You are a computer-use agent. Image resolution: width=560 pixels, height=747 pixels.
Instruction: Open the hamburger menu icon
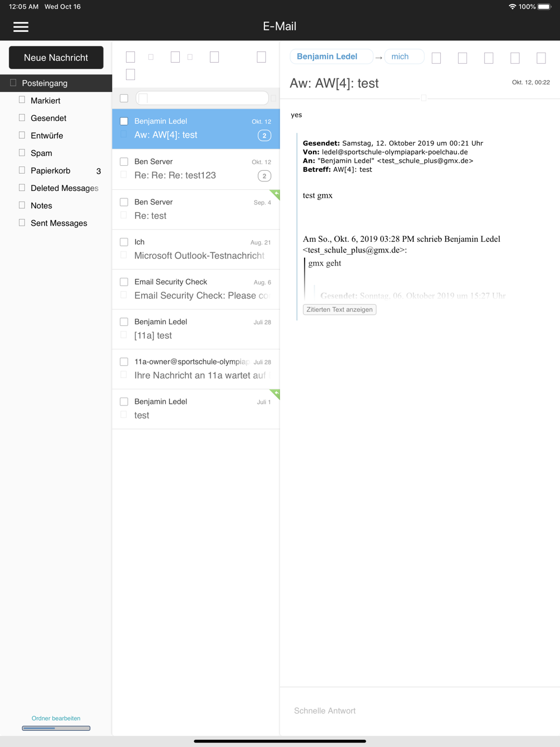(21, 27)
